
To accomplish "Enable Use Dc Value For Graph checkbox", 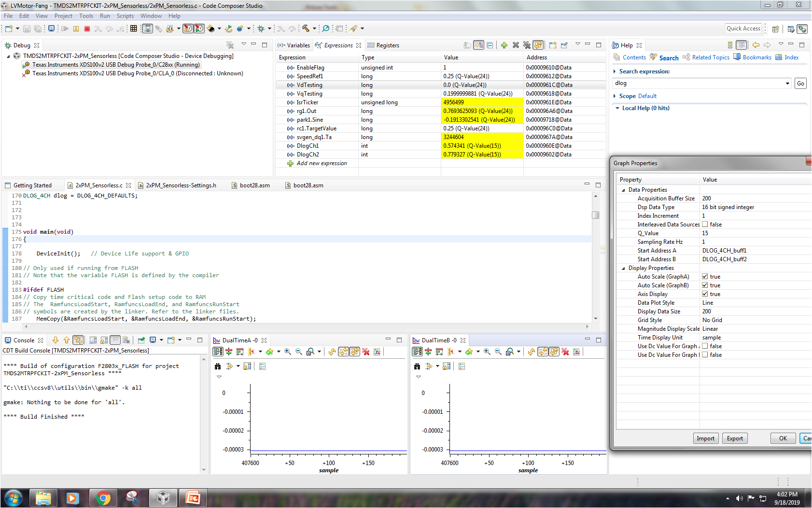I will (x=705, y=346).
